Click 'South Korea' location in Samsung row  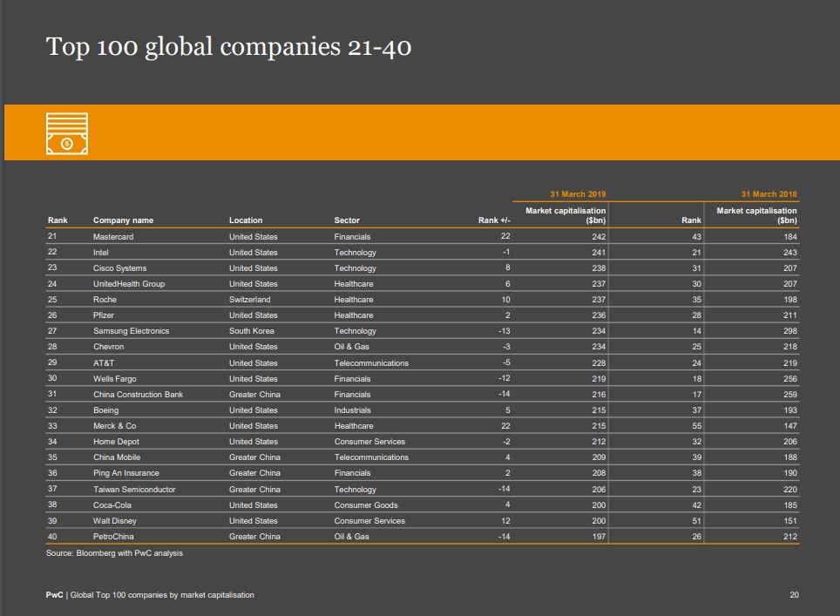(x=251, y=331)
